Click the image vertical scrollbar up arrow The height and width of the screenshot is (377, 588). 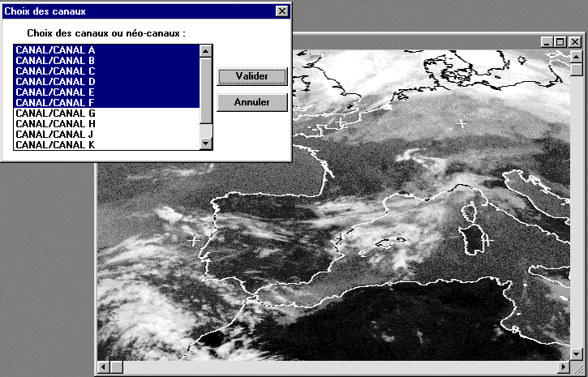[x=577, y=56]
